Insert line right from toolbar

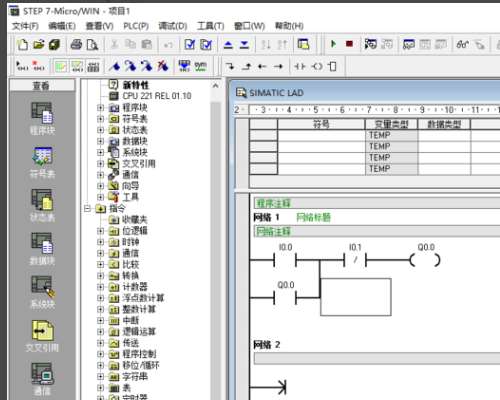(x=278, y=66)
